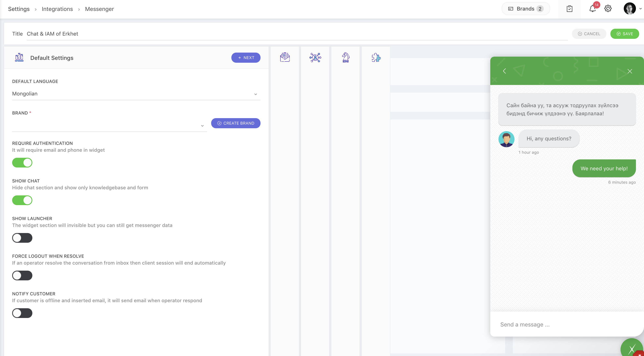This screenshot has height=356, width=644.
Task: Go back in chat widget preview
Action: click(x=504, y=71)
